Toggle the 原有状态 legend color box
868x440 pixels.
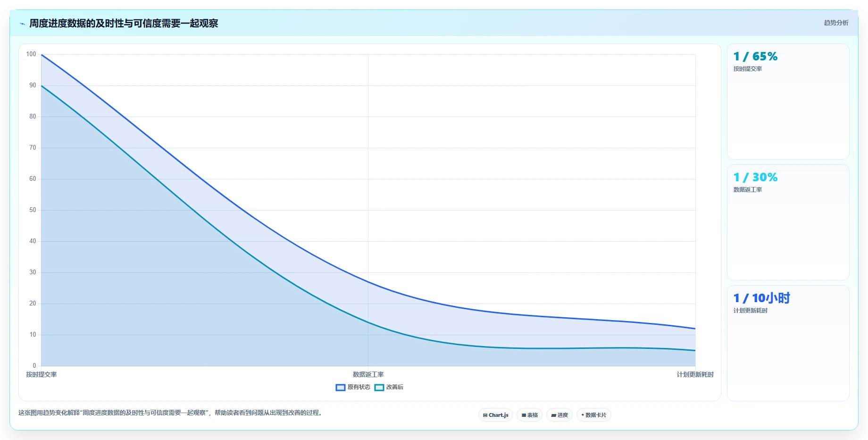click(341, 388)
